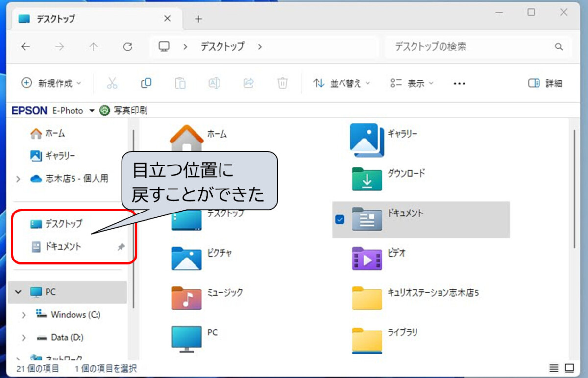
Task: Click the Delete trash can icon
Action: 282,83
